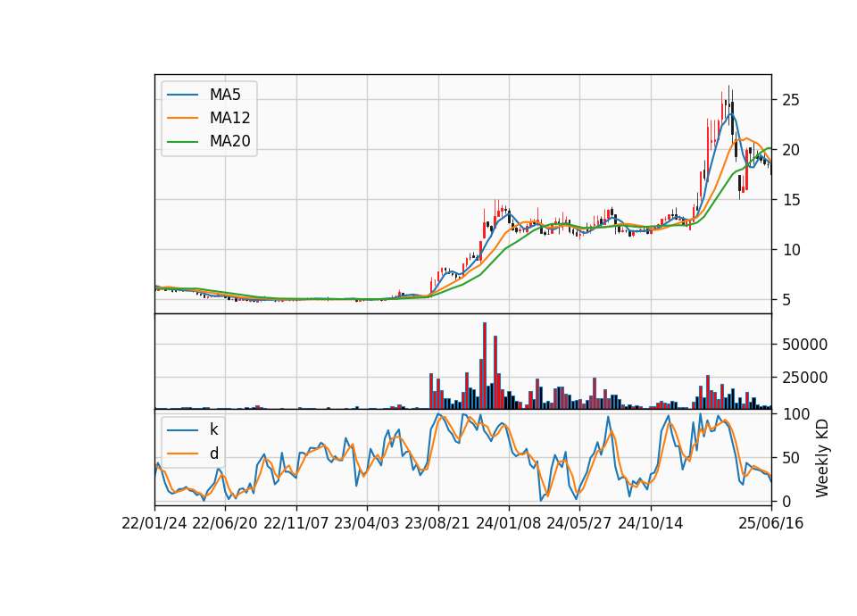Click the price axis value 20

pos(791,150)
